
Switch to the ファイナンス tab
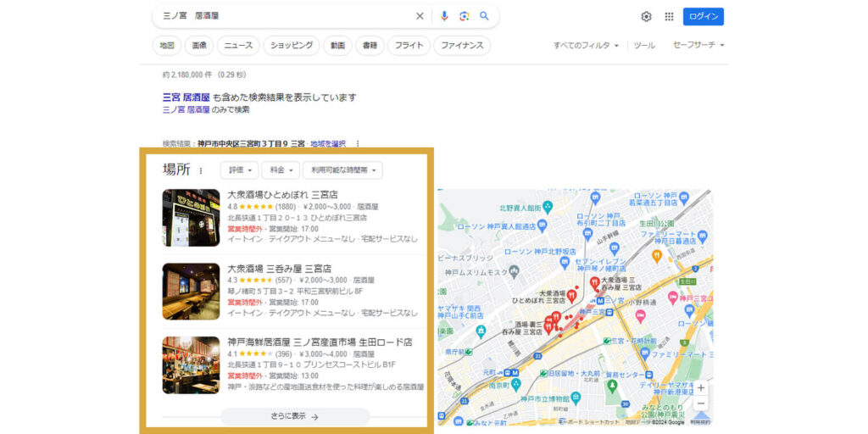[x=462, y=46]
